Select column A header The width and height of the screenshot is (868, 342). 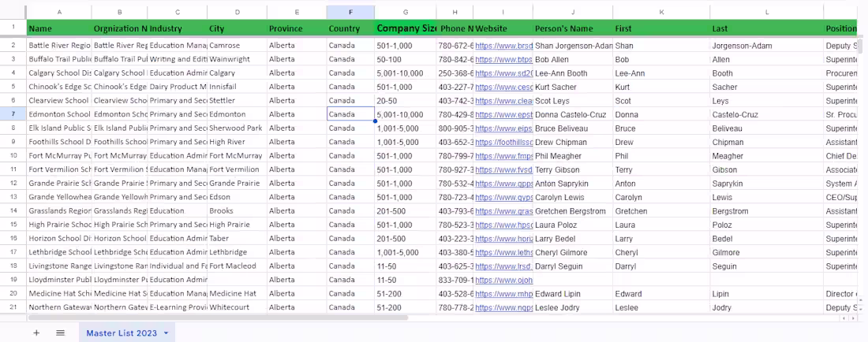(59, 12)
